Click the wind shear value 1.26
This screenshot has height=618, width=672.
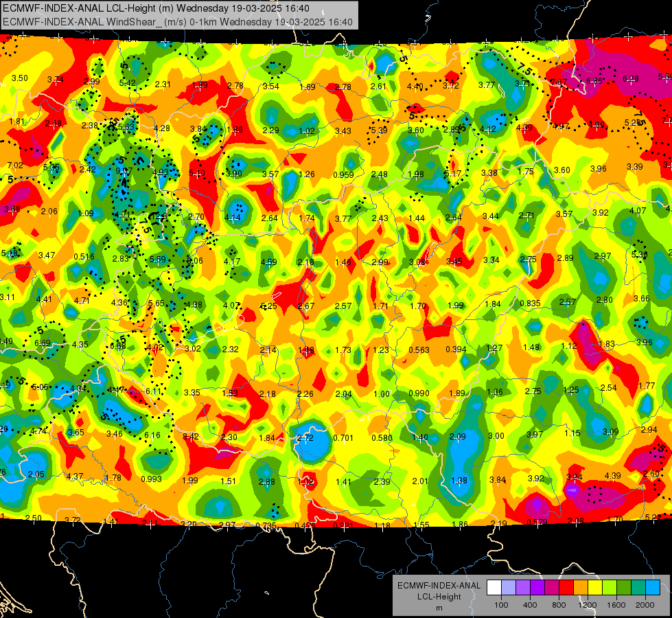[307, 174]
